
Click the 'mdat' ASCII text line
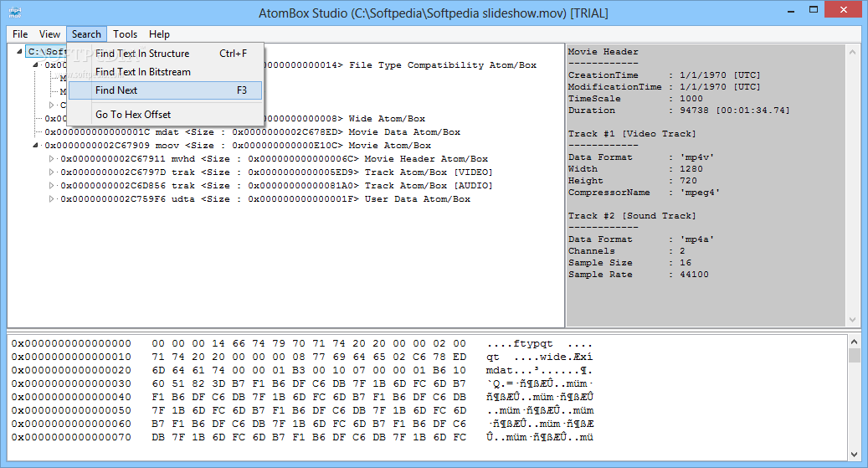point(539,371)
